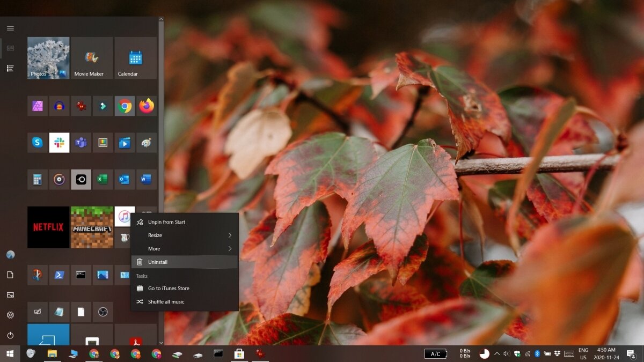644x362 pixels.
Task: Open the Google Chrome tile
Action: [125, 106]
